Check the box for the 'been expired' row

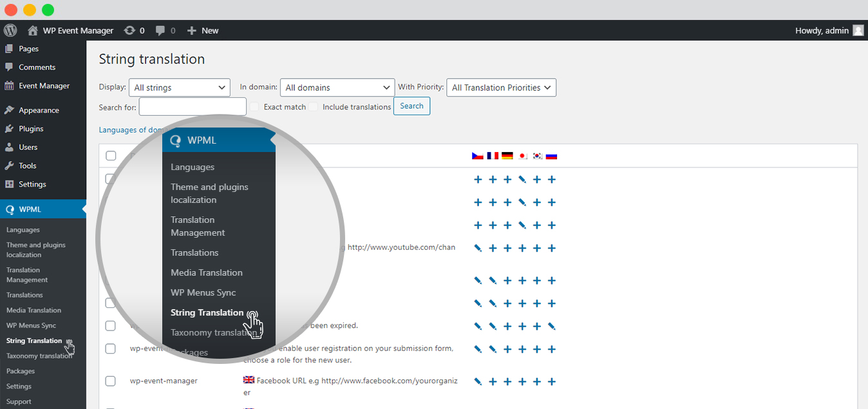111,326
